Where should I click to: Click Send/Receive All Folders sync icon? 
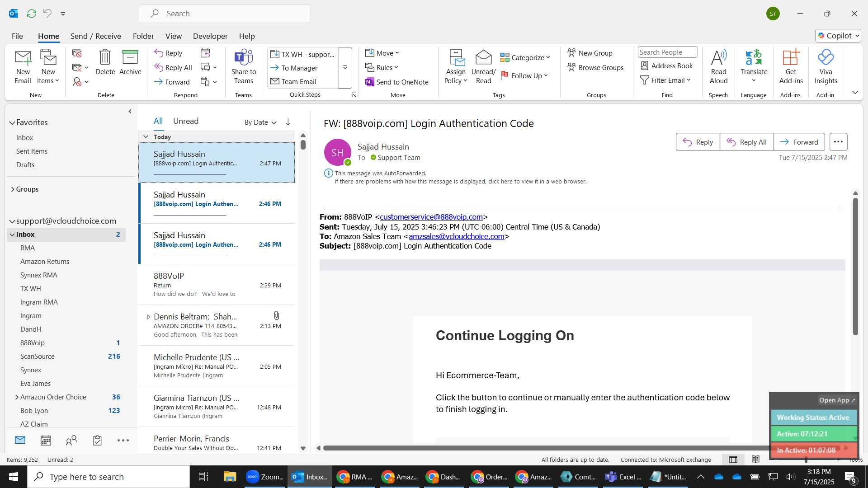[32, 14]
